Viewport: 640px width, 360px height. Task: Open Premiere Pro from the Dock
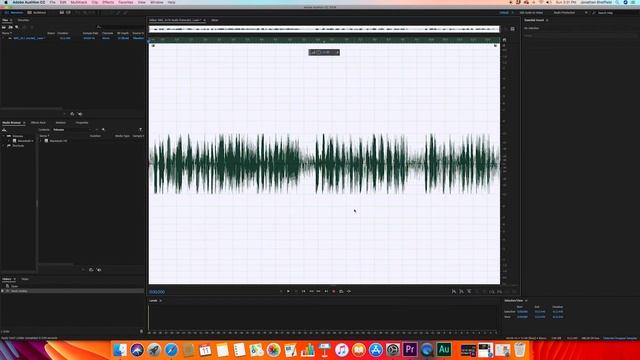pos(410,349)
